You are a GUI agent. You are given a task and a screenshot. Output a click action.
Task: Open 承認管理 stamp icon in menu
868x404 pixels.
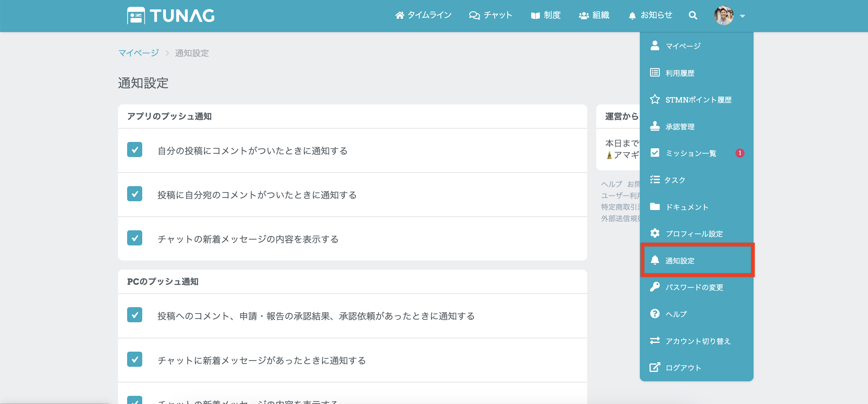pos(655,126)
